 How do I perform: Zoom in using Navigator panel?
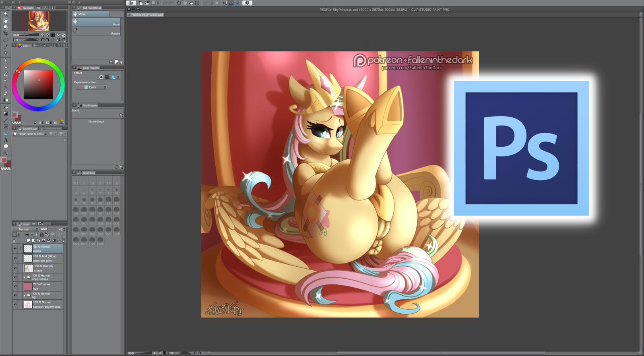47,35
